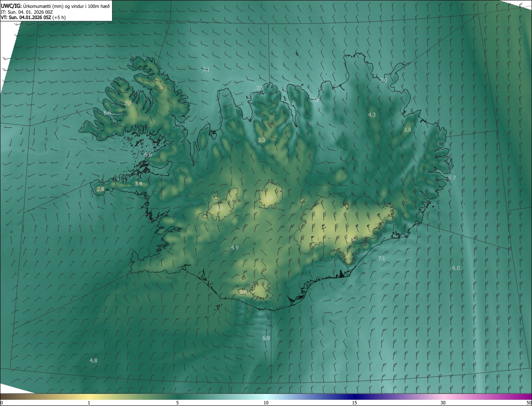This screenshot has height=406, width=532.
Task: Click the 4.8 value on the map
Action: (94, 360)
